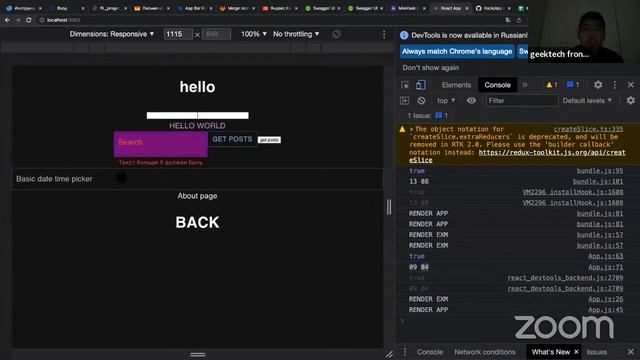
Task: Click the browser forward arrow
Action: (x=18, y=20)
